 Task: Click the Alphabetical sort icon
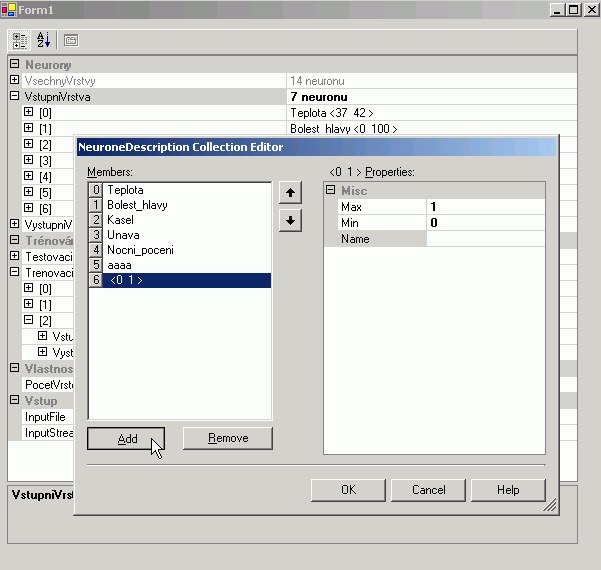click(44, 41)
